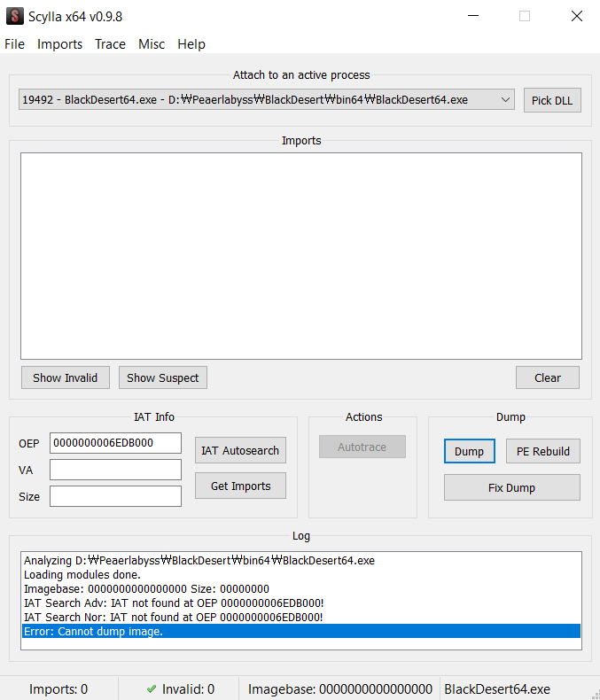Run IAT Autosearch
This screenshot has height=700, width=600.
tap(240, 450)
